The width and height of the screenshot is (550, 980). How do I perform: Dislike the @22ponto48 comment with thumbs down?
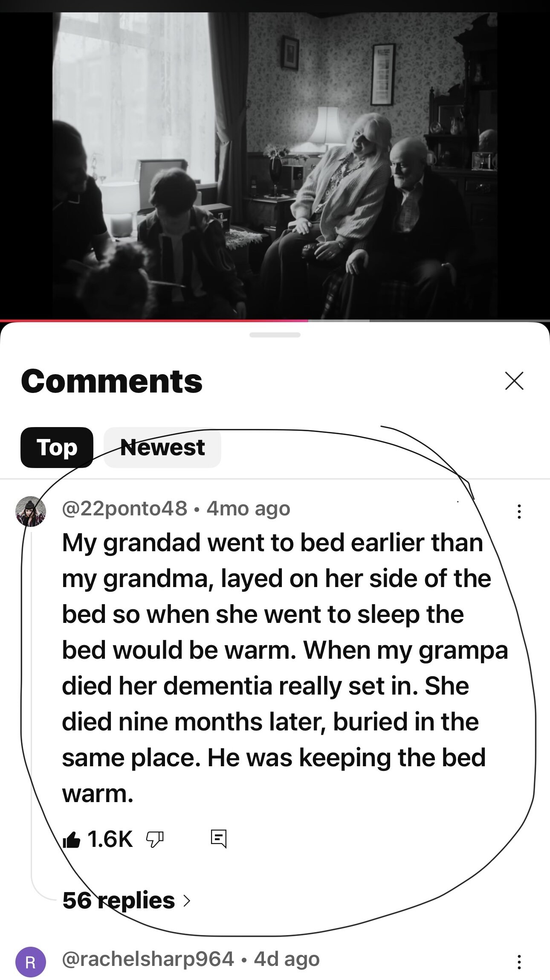coord(154,840)
